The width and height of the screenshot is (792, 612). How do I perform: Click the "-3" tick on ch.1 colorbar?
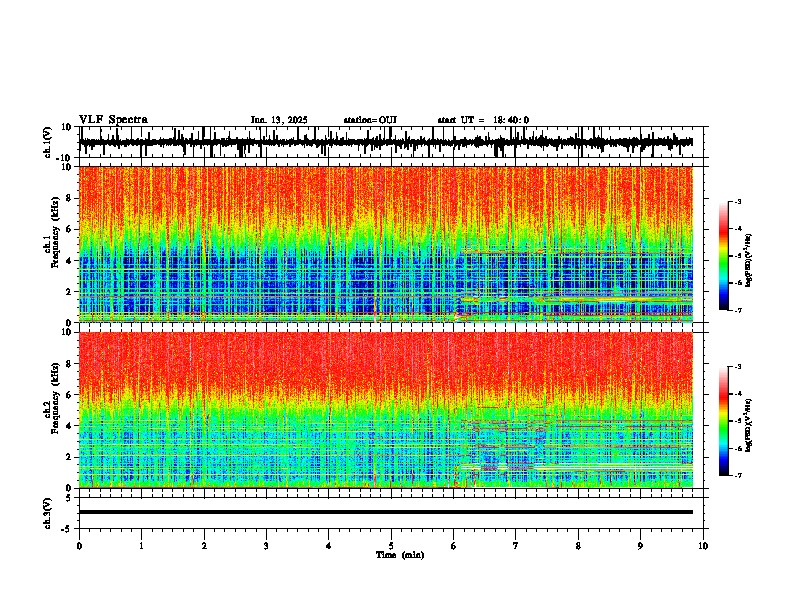(737, 201)
